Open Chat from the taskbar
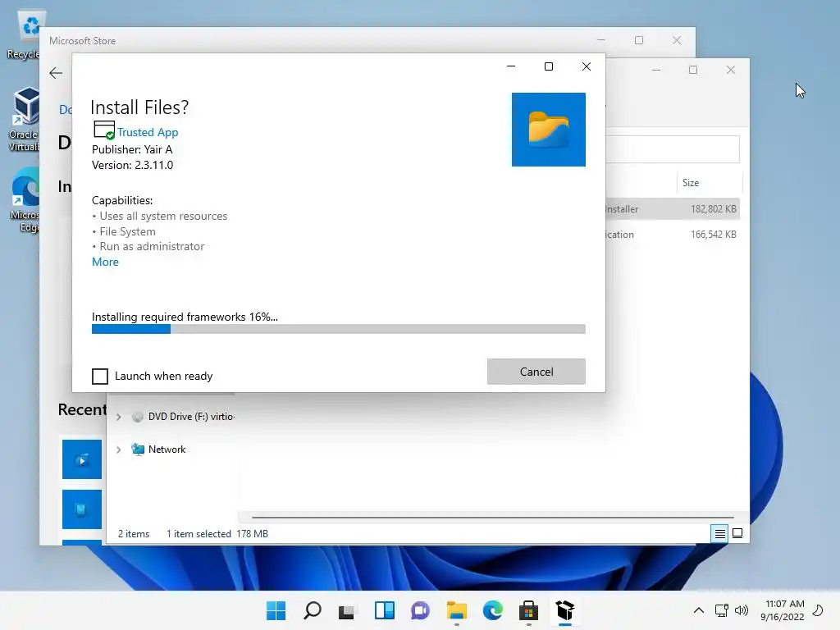This screenshot has width=840, height=630. [420, 610]
